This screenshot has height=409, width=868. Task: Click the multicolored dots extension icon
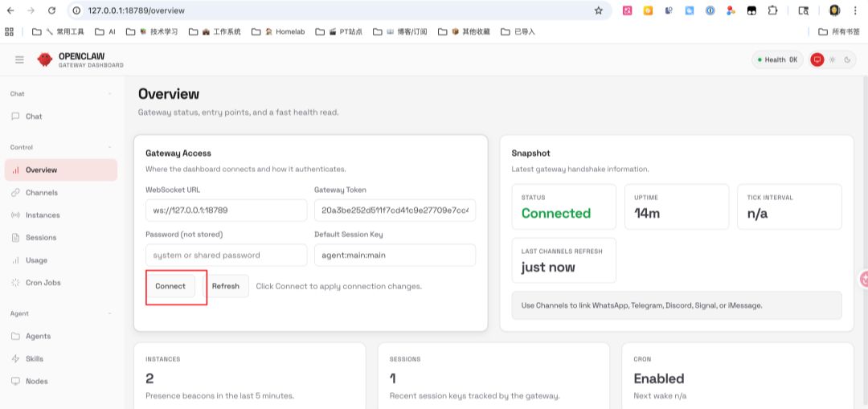pos(731,10)
